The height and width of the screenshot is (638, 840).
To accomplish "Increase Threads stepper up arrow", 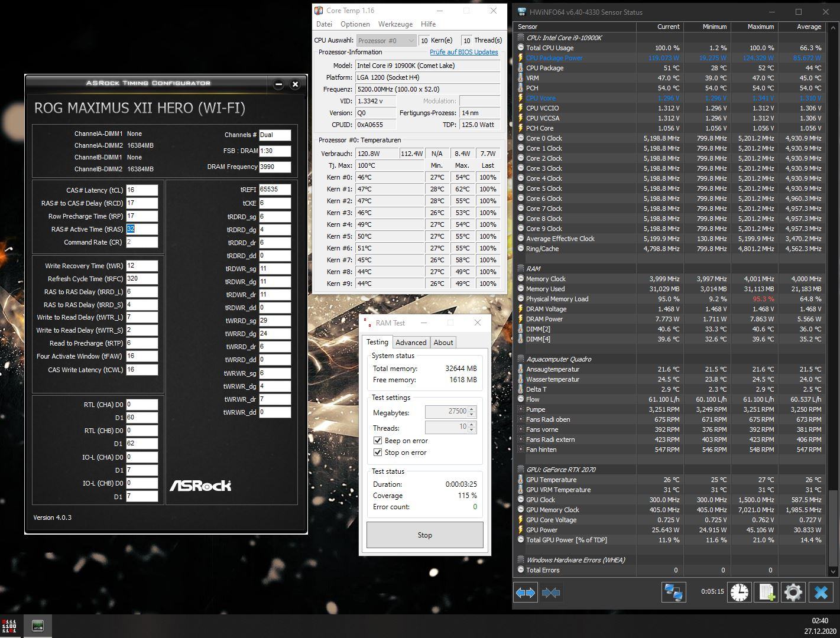I will [x=472, y=424].
